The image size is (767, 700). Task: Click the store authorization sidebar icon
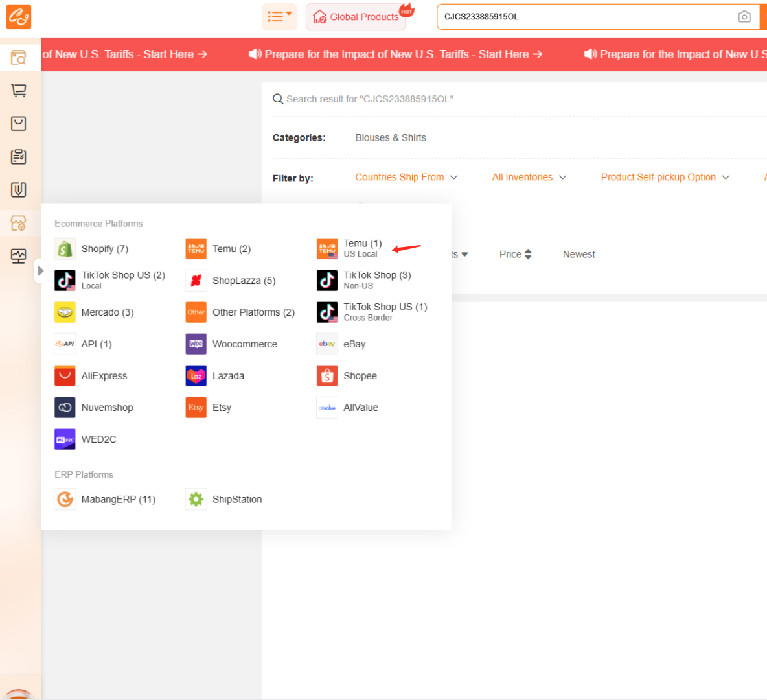tap(19, 224)
